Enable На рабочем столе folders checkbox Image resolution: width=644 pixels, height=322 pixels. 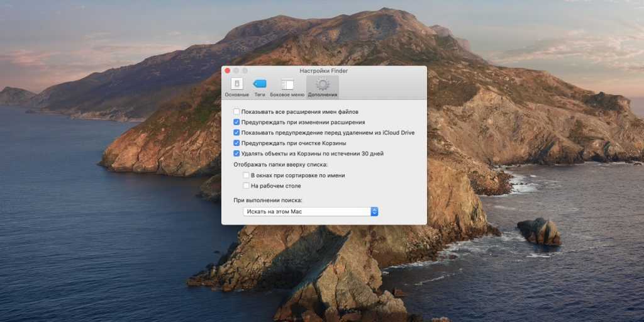pos(246,186)
